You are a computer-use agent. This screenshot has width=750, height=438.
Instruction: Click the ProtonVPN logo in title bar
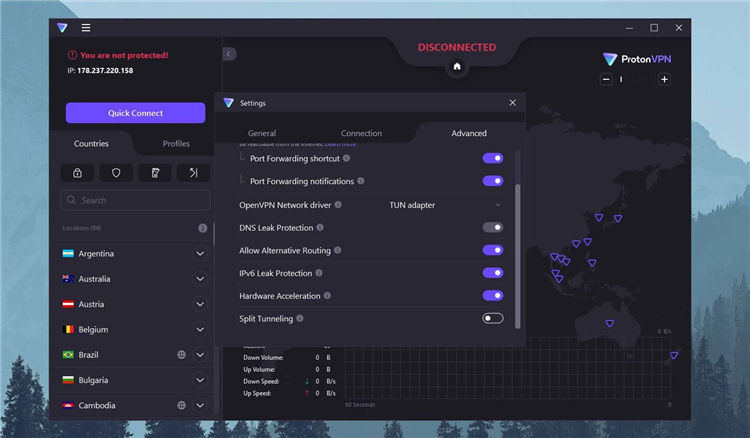(x=62, y=28)
